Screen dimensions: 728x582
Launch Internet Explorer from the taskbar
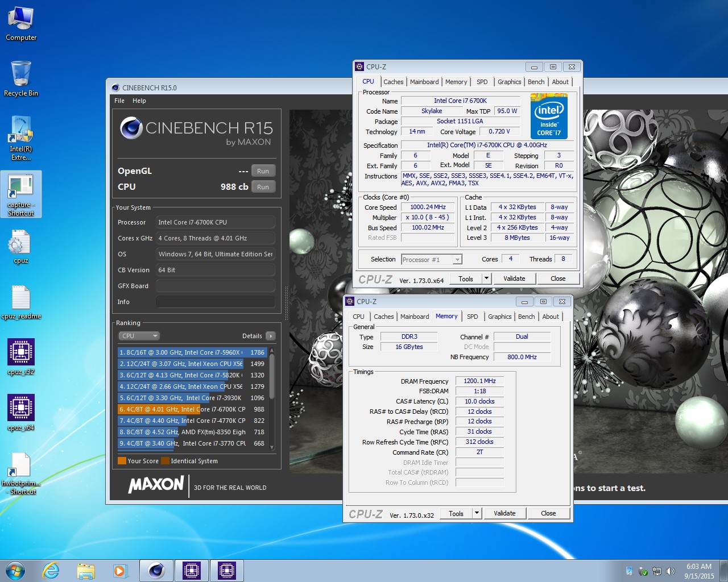(51, 571)
